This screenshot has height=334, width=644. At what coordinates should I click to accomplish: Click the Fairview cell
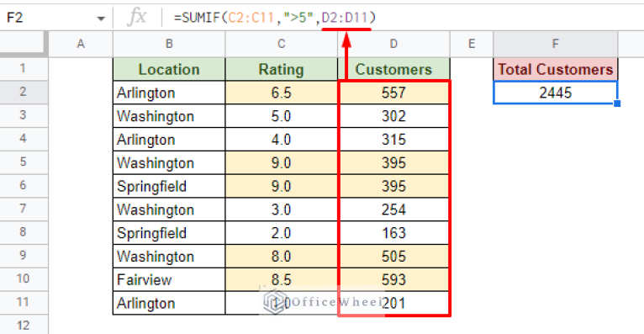tap(169, 280)
